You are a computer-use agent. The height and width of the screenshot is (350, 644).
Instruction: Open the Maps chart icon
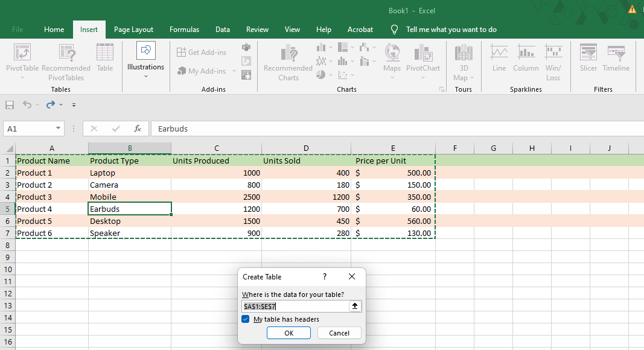pos(392,53)
